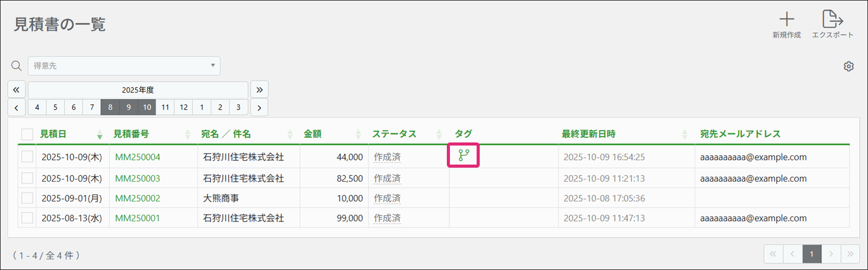Open the 得意先 dropdown
This screenshot has height=270, width=868.
[x=124, y=66]
